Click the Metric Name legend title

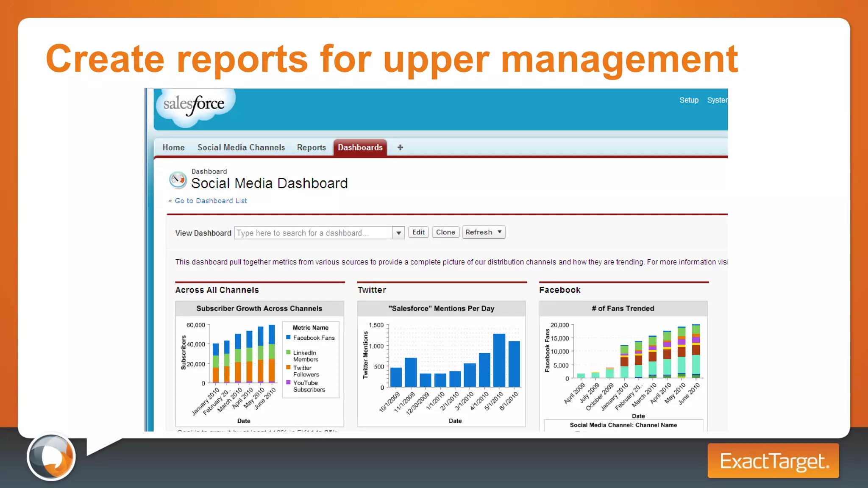pos(311,328)
